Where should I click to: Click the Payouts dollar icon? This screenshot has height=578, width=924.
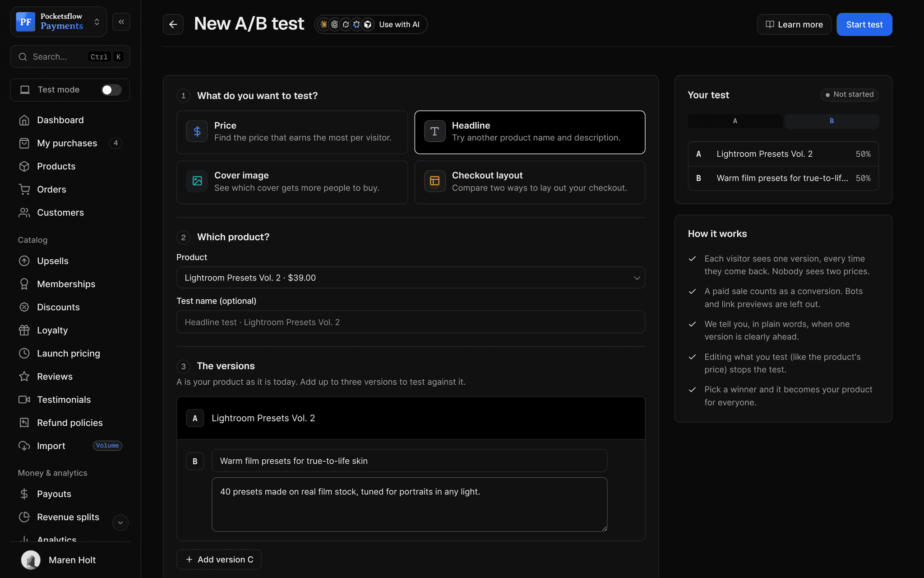[24, 494]
